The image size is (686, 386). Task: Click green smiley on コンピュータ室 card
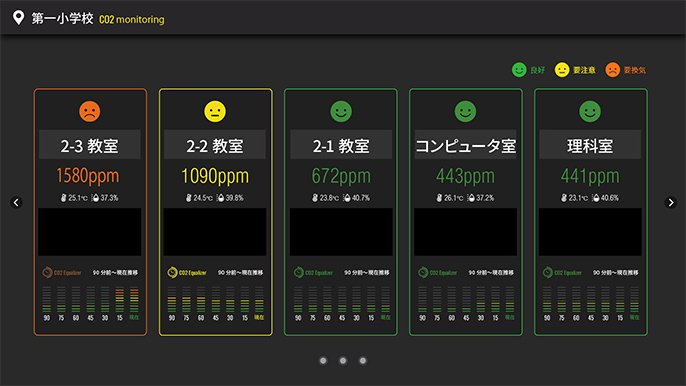[465, 111]
